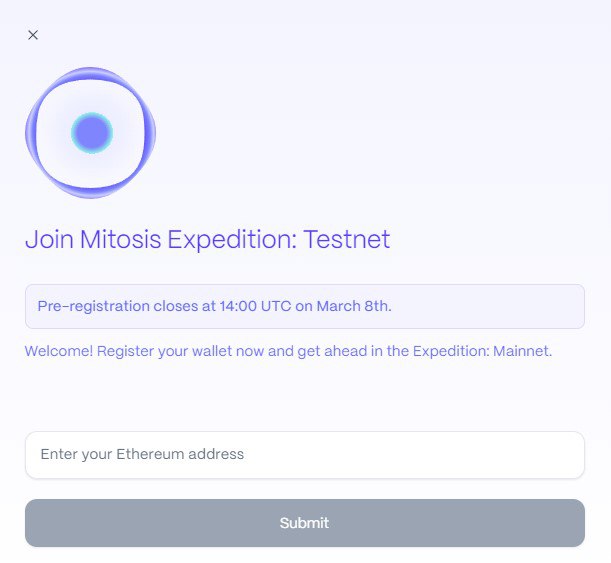Click the 14:00 UTC time in the notice
Screen dimensions: 611x563
pos(255,306)
